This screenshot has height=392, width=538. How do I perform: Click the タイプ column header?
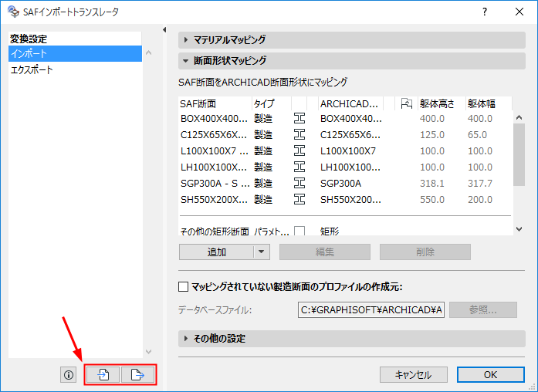pyautogui.click(x=272, y=103)
